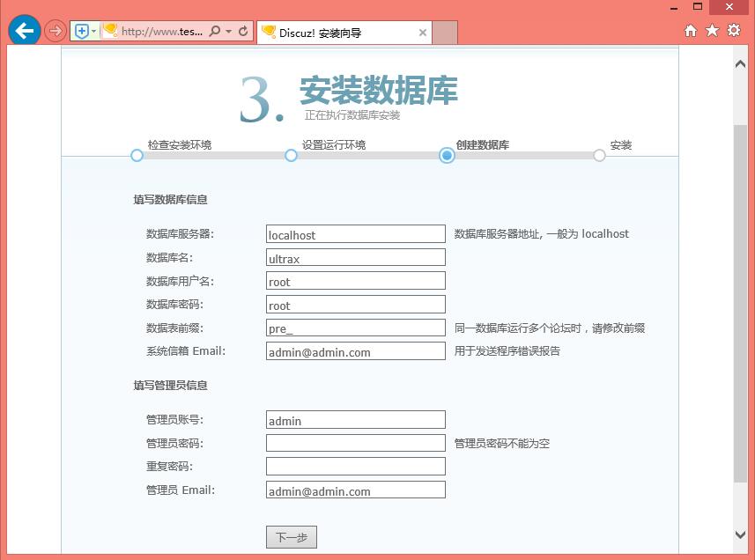Image resolution: width=755 pixels, height=560 pixels.
Task: Click the 系统信箱 Email input field
Action: tap(356, 350)
